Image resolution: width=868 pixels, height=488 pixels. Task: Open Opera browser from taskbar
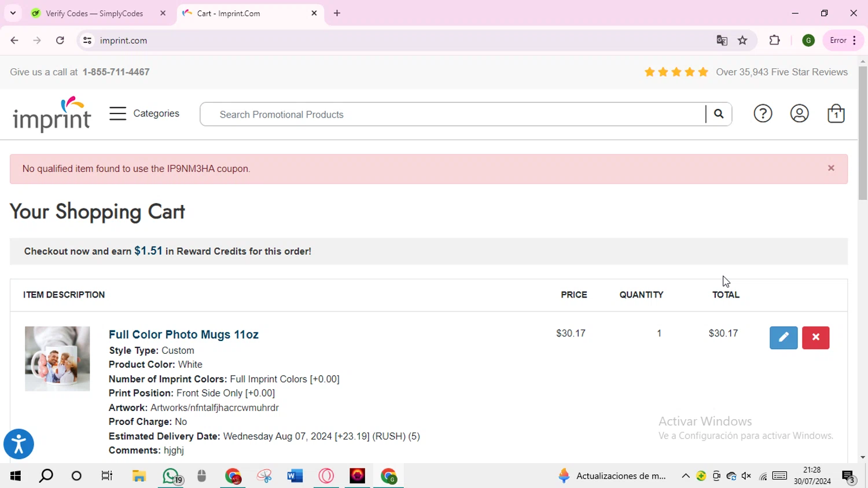point(326,476)
